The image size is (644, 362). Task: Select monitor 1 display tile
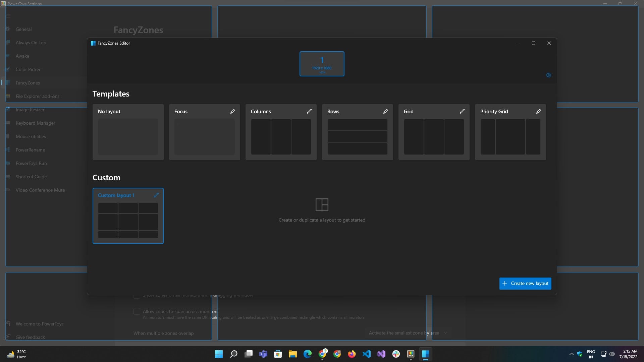[x=322, y=64]
